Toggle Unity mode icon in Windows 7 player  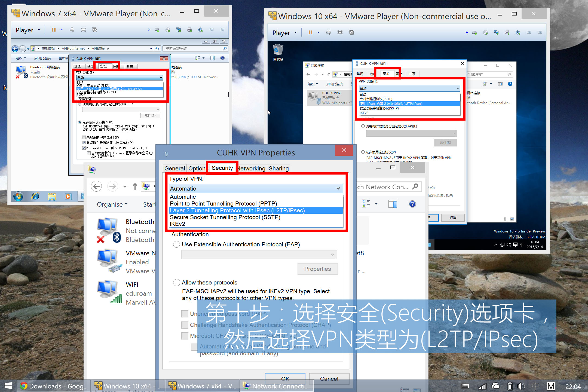[95, 30]
